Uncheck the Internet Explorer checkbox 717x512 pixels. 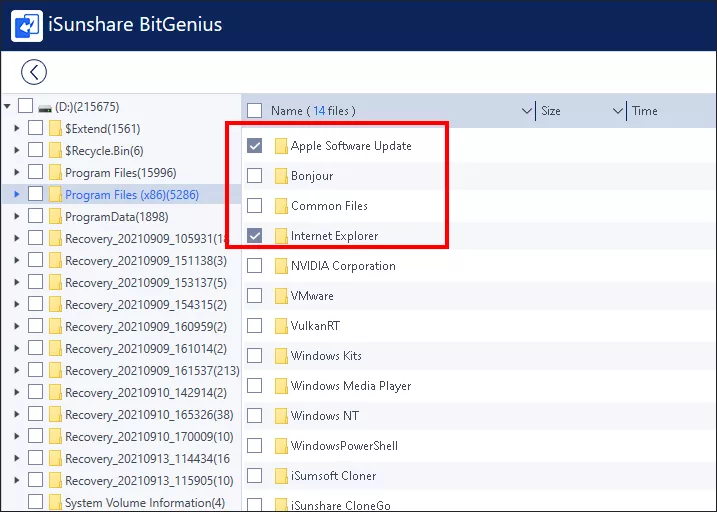(x=254, y=236)
